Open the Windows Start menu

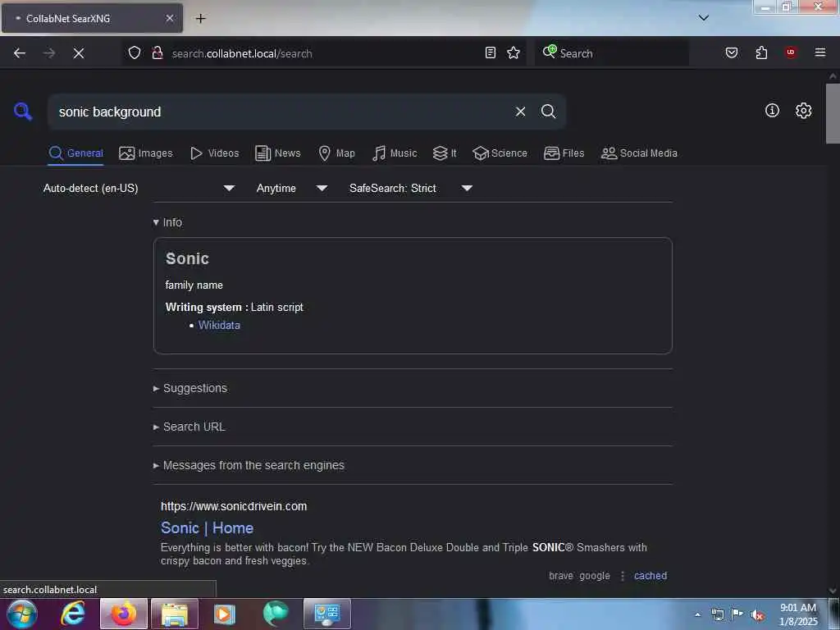point(22,614)
